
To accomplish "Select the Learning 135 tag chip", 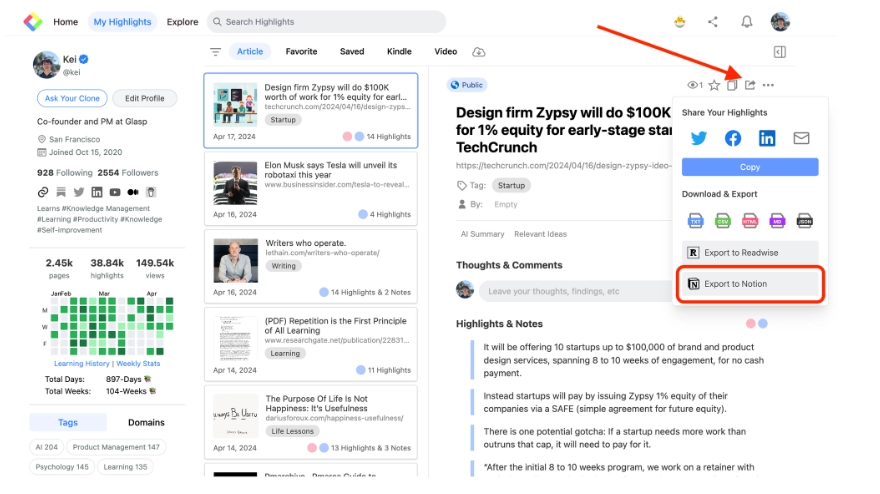I will pos(125,467).
